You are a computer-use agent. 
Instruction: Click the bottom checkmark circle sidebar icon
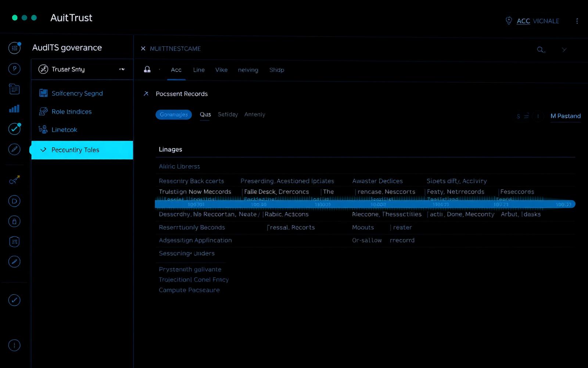tap(14, 300)
